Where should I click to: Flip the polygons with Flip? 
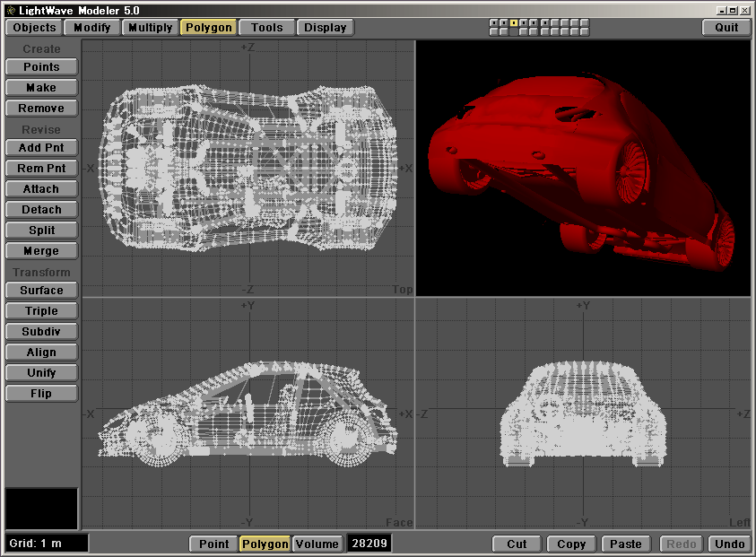point(41,394)
